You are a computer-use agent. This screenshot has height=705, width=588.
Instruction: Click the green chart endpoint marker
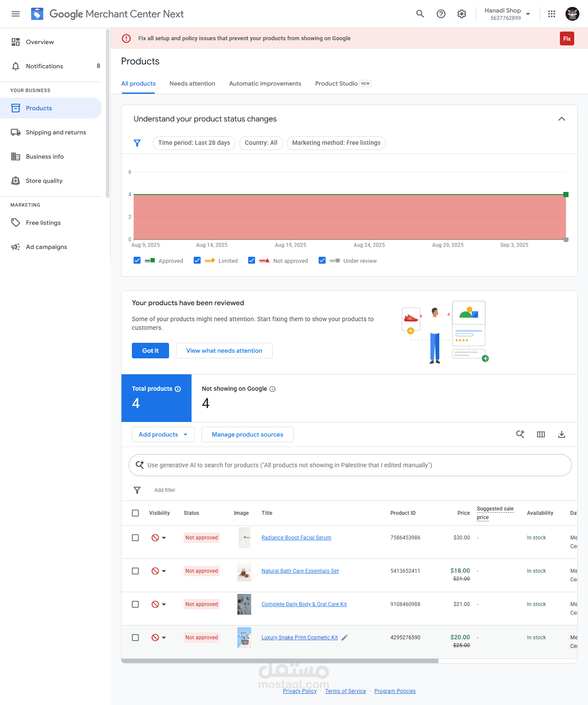click(x=566, y=195)
